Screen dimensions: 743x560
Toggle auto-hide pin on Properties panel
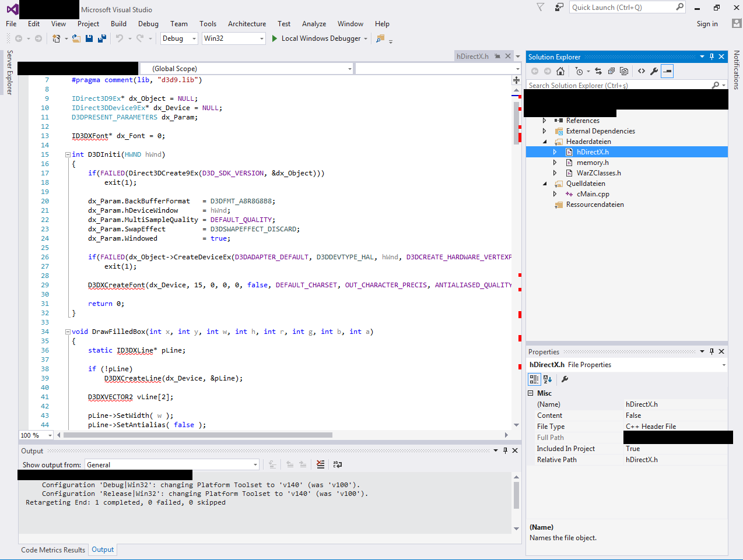click(x=712, y=351)
